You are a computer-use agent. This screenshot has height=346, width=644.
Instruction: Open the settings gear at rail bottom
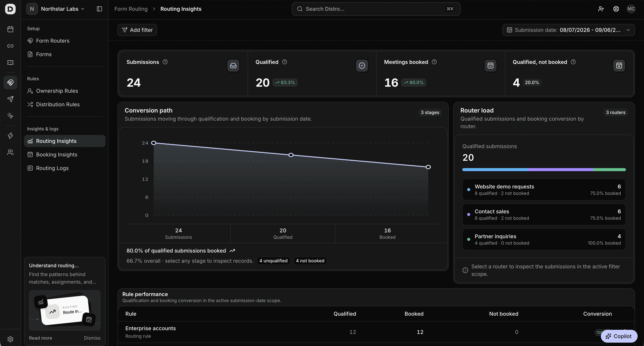tap(10, 339)
